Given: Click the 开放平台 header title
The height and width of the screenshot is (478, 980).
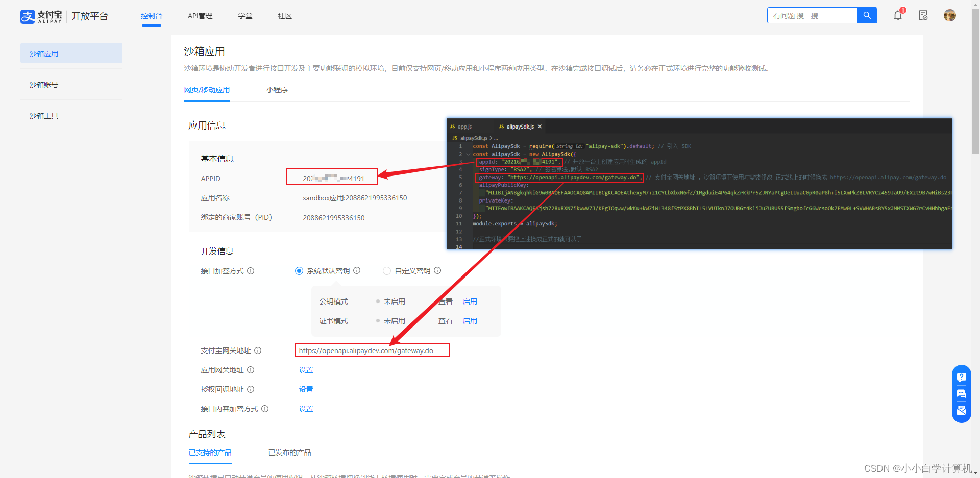Looking at the screenshot, I should point(90,16).
